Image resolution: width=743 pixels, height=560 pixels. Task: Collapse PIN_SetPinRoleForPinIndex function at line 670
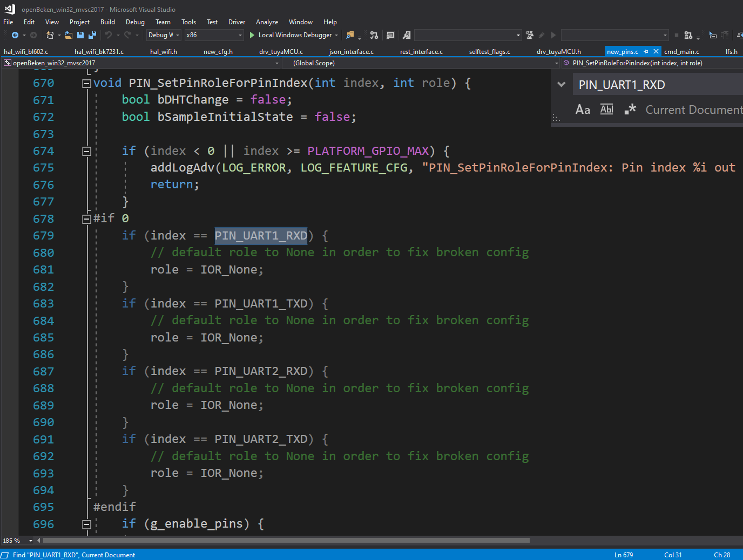86,83
